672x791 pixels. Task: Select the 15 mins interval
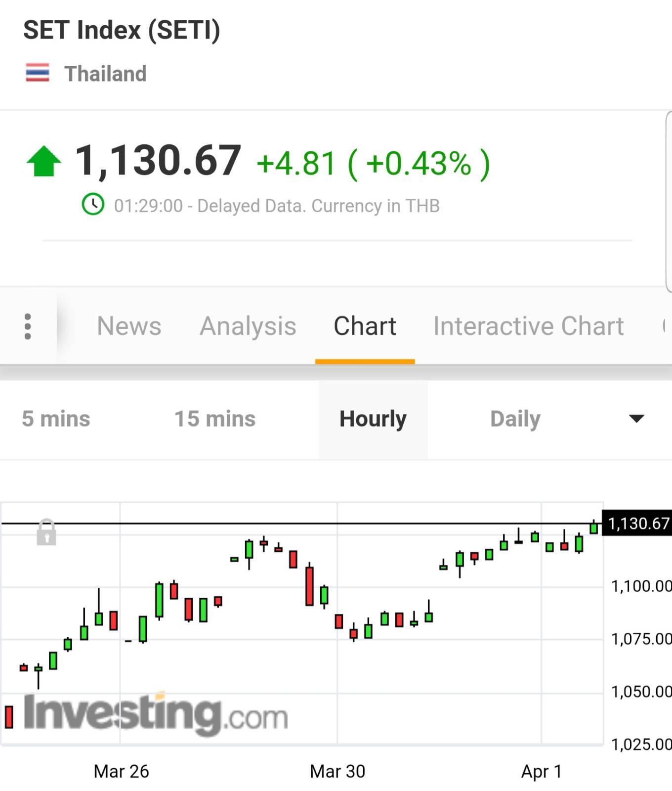pyautogui.click(x=215, y=419)
